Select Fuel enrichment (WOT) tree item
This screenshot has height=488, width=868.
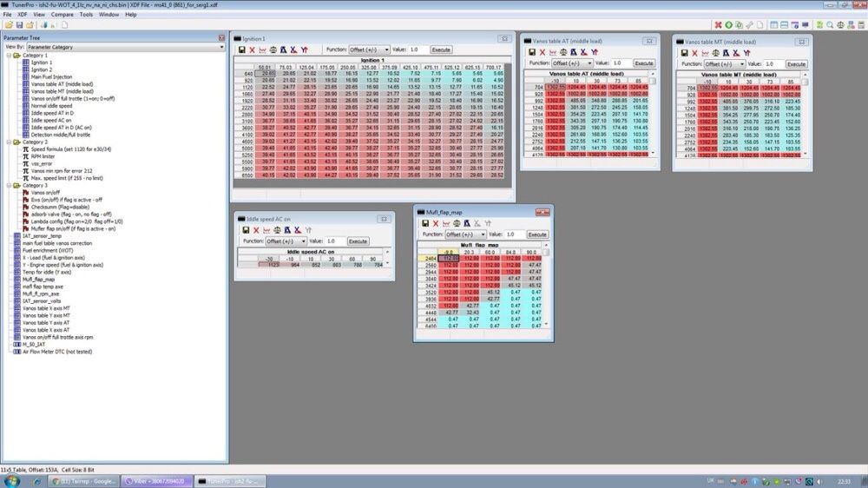click(x=47, y=250)
